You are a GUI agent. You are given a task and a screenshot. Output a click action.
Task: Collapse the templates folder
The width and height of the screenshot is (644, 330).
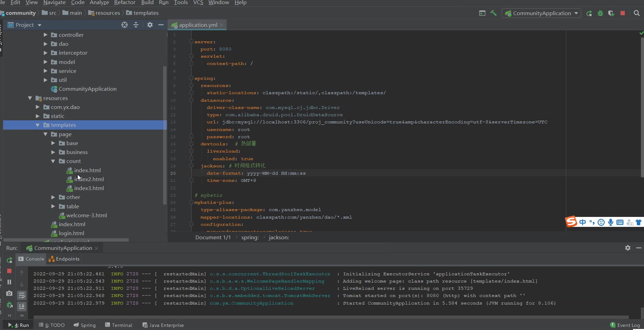click(37, 125)
